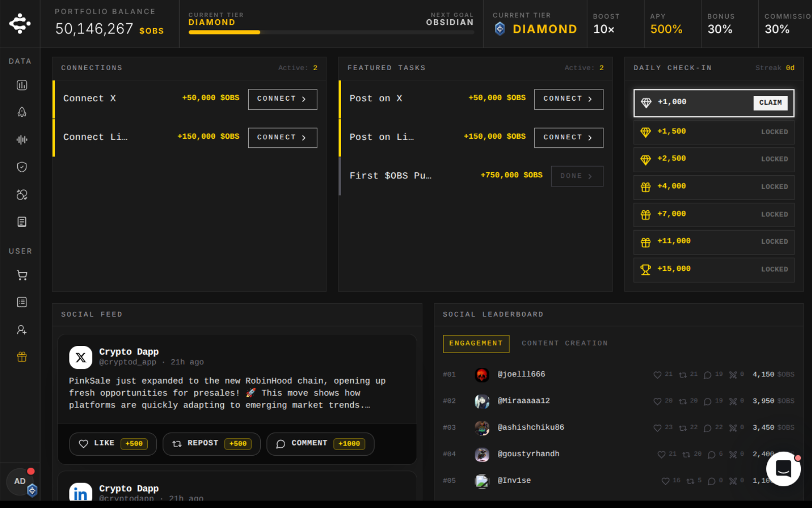Click @Miraaaaa12 avatar in leaderboard
The width and height of the screenshot is (812, 508).
[482, 401]
